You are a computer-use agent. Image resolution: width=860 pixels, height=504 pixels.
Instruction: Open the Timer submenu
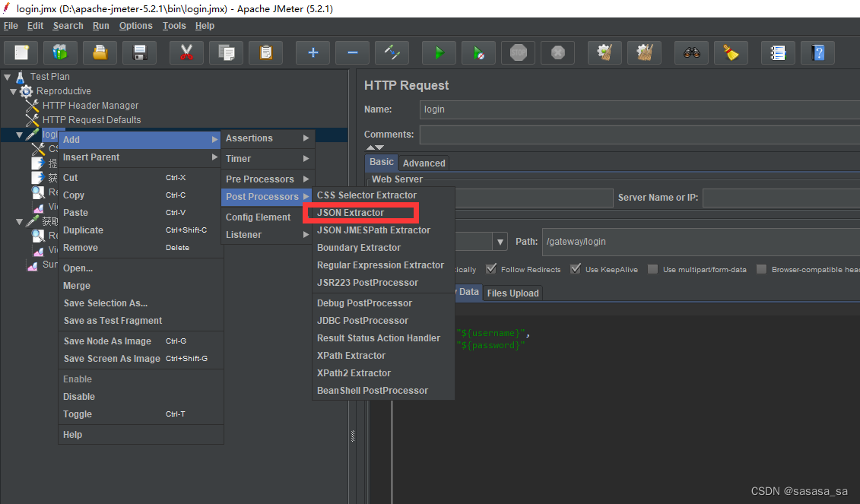coord(267,158)
